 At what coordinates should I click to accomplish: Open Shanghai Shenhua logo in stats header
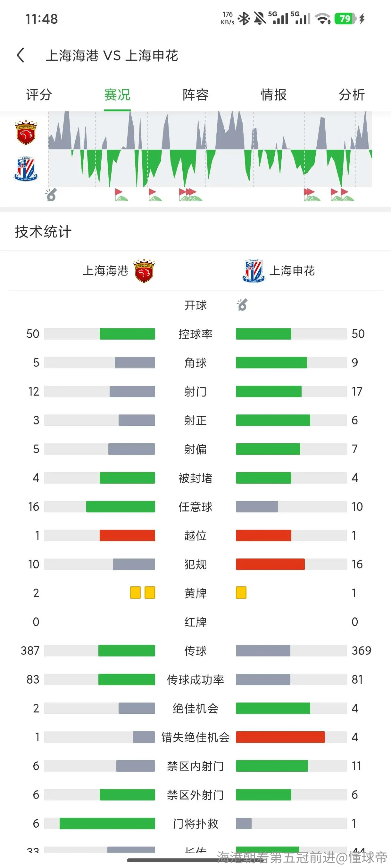point(254,270)
